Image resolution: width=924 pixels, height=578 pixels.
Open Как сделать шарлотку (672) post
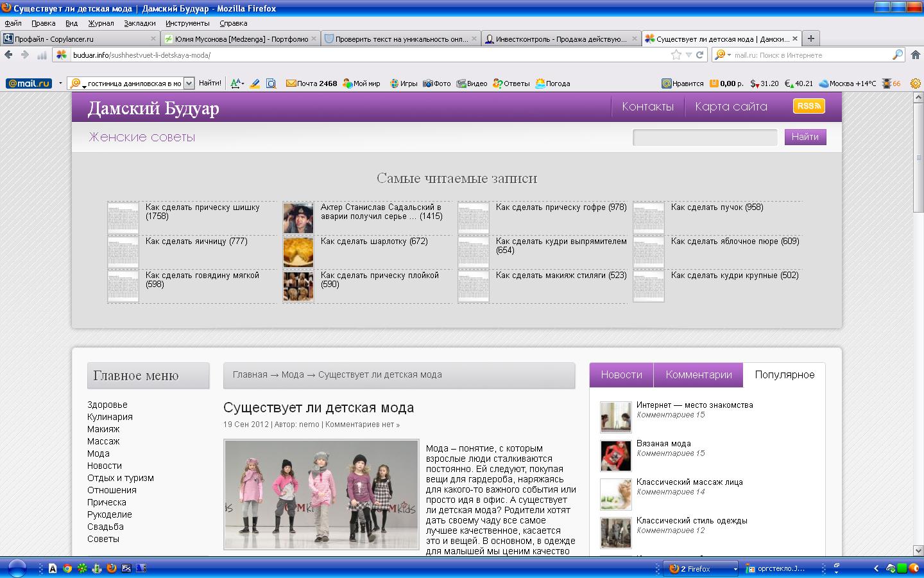(374, 241)
